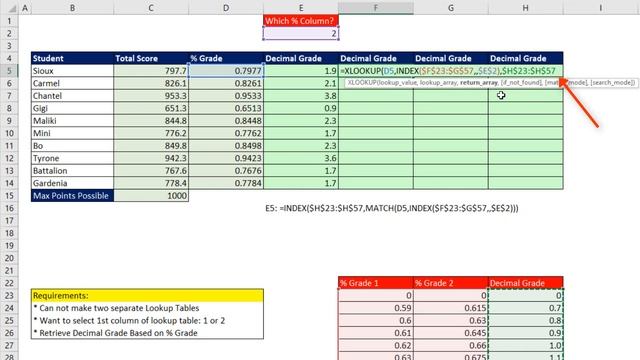Select the column B header
This screenshot has width=640, height=360.
click(72, 7)
